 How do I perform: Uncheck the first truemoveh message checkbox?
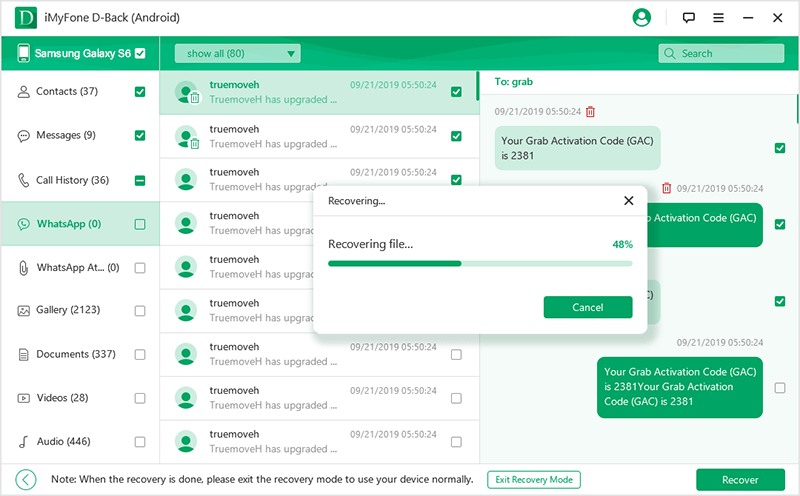point(457,92)
